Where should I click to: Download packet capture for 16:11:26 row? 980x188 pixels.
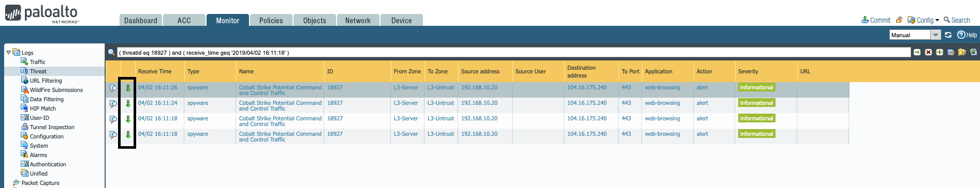point(128,88)
